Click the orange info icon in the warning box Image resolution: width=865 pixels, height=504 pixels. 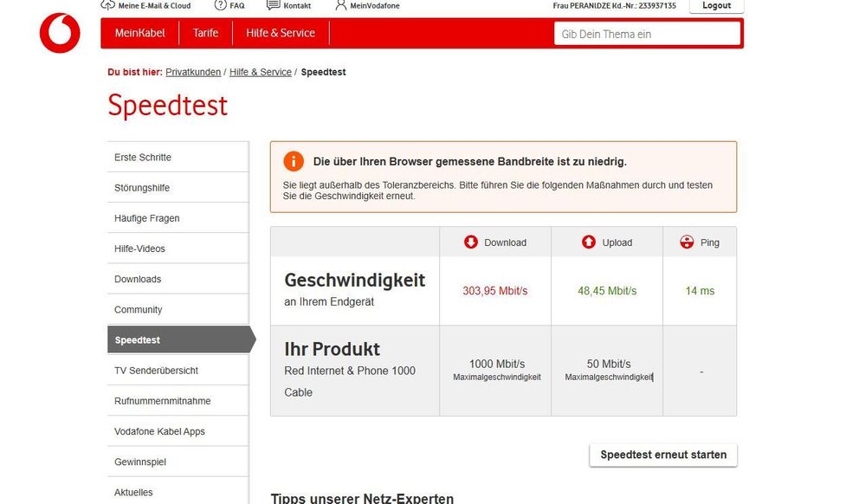pos(294,161)
